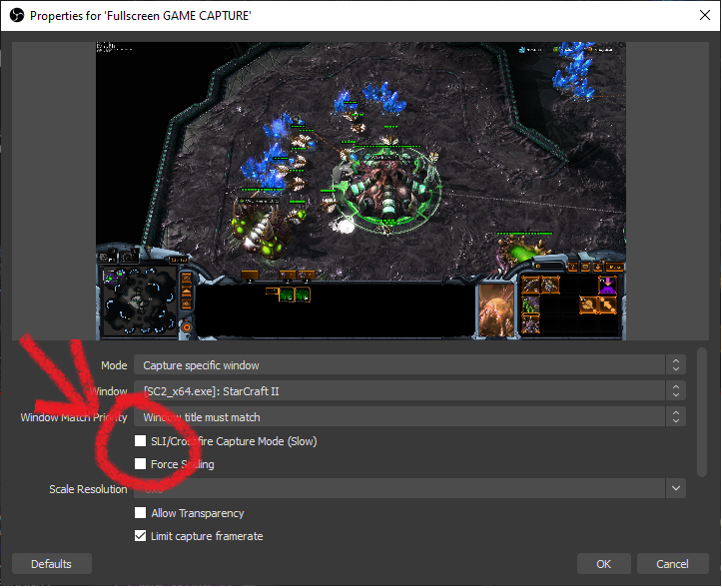Click the Mode dropdown spinner arrows
The width and height of the screenshot is (722, 588).
click(x=675, y=365)
